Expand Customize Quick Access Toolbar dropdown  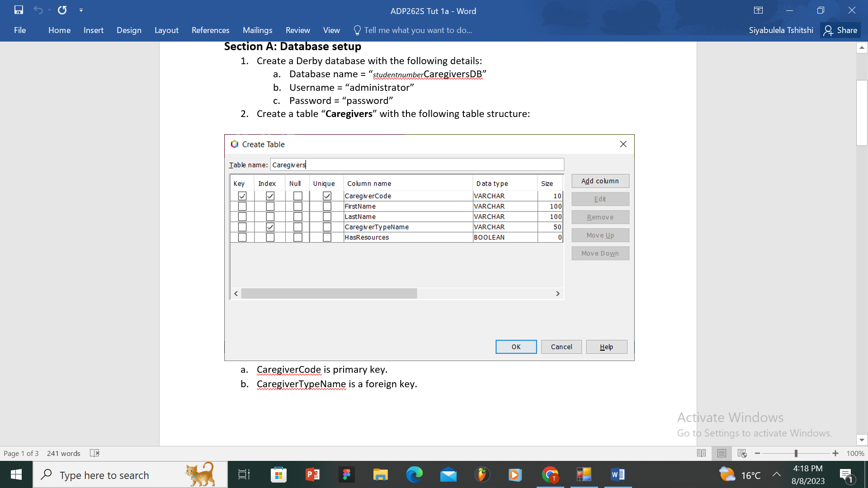[x=81, y=10]
